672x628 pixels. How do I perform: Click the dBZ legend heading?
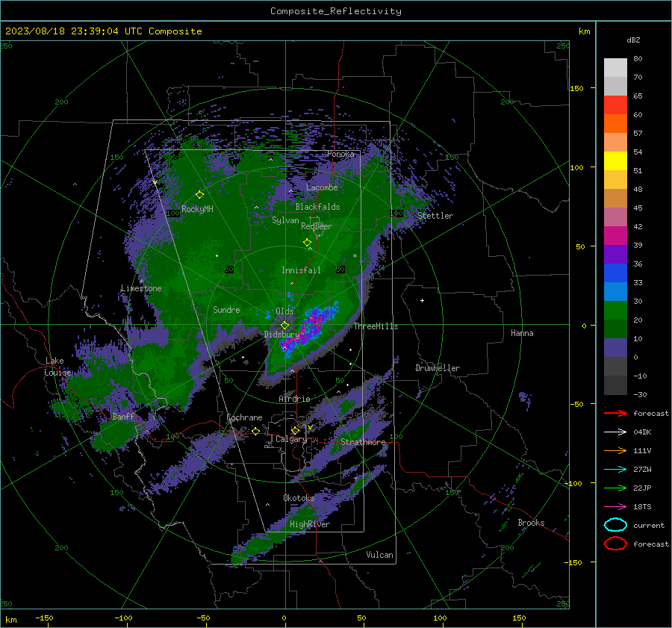[633, 40]
